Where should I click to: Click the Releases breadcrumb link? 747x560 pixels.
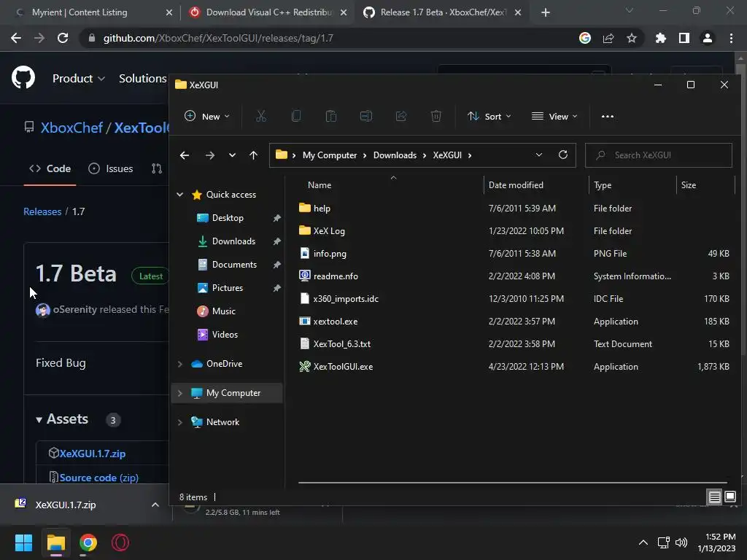point(42,211)
